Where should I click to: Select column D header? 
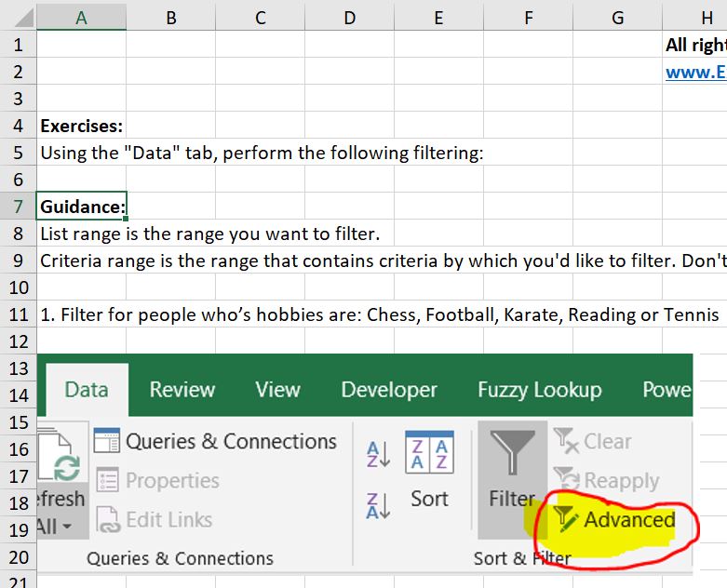pos(349,17)
